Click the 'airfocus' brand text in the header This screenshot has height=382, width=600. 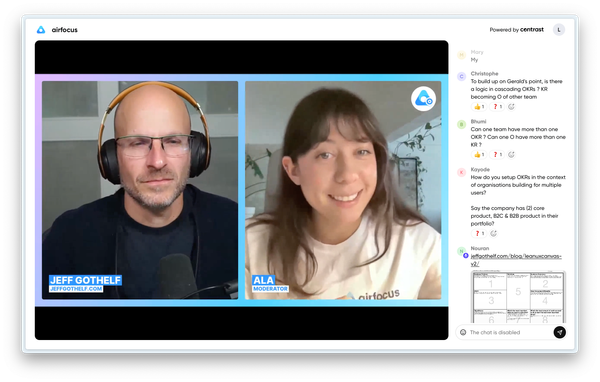point(64,30)
